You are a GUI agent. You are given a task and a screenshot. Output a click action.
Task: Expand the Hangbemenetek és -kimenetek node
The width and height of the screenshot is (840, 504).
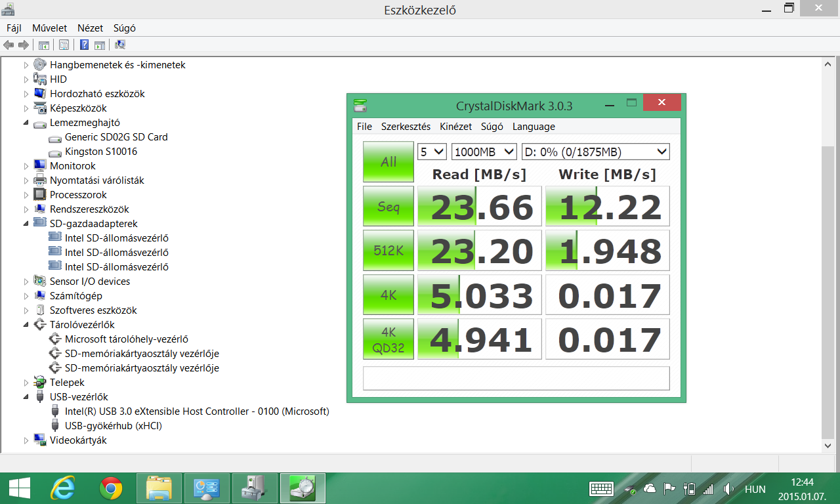point(26,65)
